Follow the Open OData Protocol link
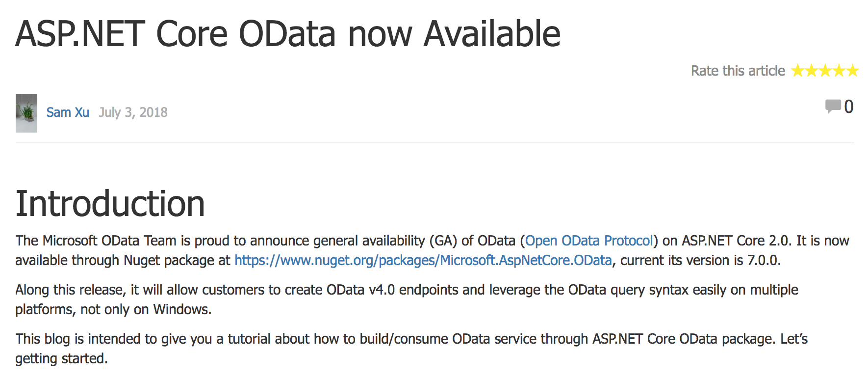868x380 pixels. 589,241
